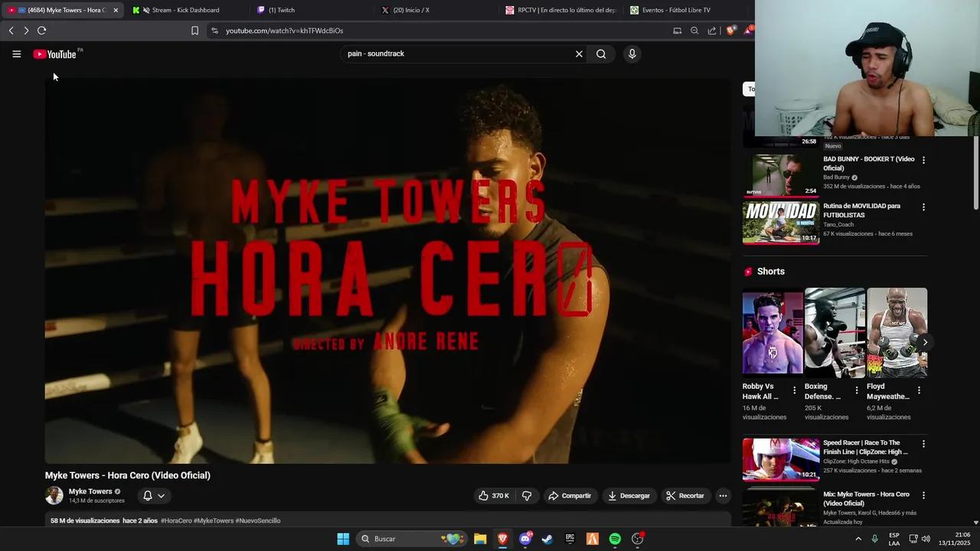
Task: Open the zoom magnifier icon in address bar
Action: [x=694, y=31]
